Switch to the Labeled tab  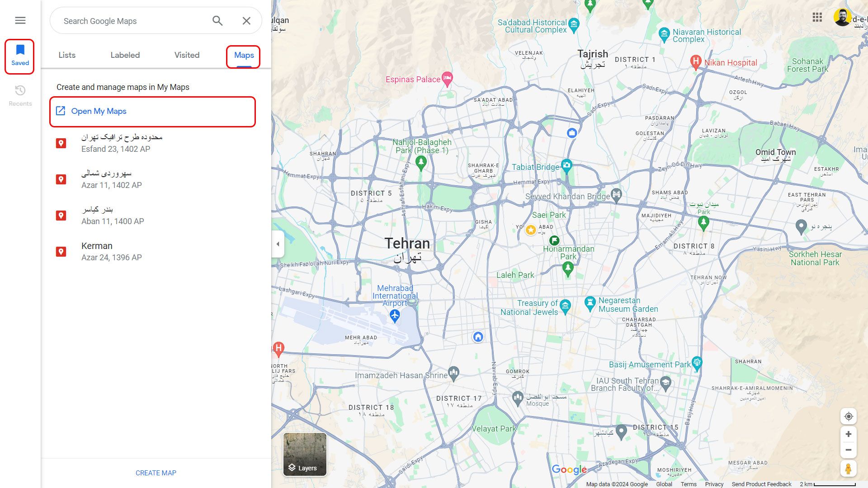(x=125, y=55)
